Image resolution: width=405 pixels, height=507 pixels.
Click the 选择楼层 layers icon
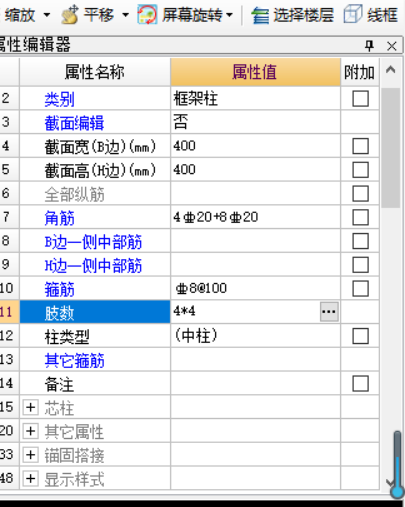pyautogui.click(x=260, y=15)
